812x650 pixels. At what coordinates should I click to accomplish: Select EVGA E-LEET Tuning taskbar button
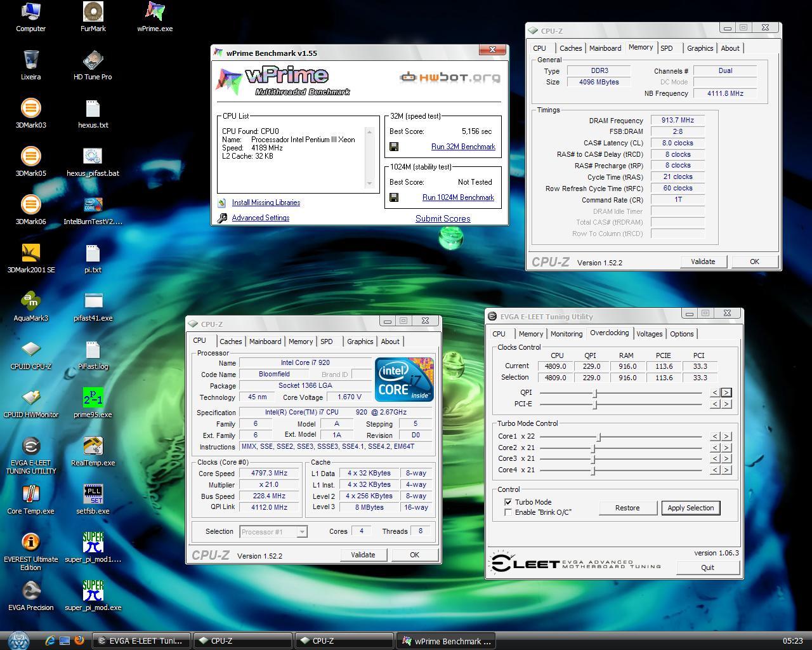coord(141,641)
